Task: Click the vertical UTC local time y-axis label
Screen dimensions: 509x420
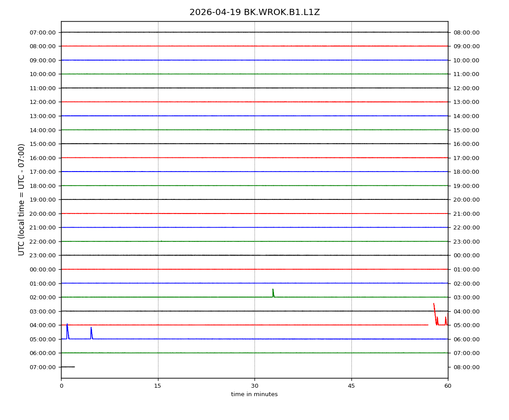Action: [22, 199]
